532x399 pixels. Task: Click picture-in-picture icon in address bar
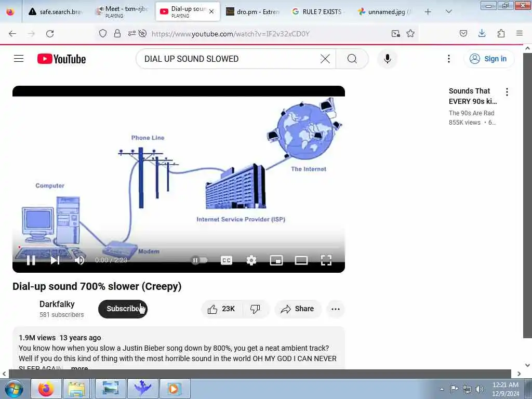point(395,33)
